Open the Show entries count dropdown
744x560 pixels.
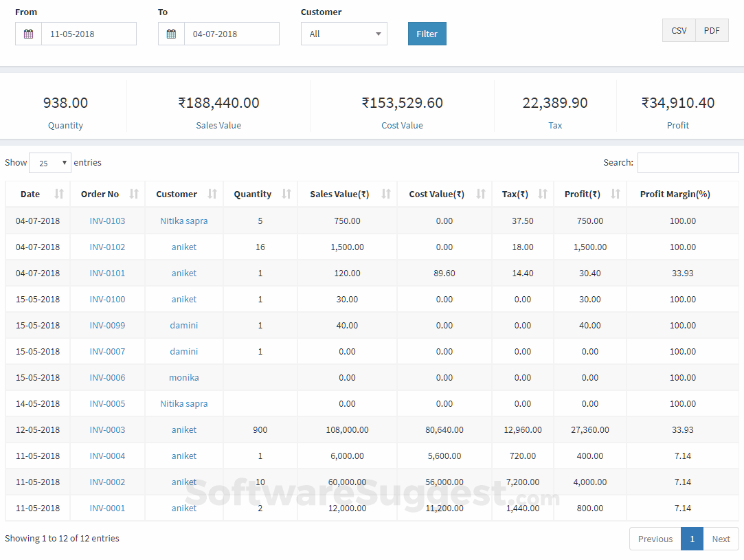pos(50,163)
